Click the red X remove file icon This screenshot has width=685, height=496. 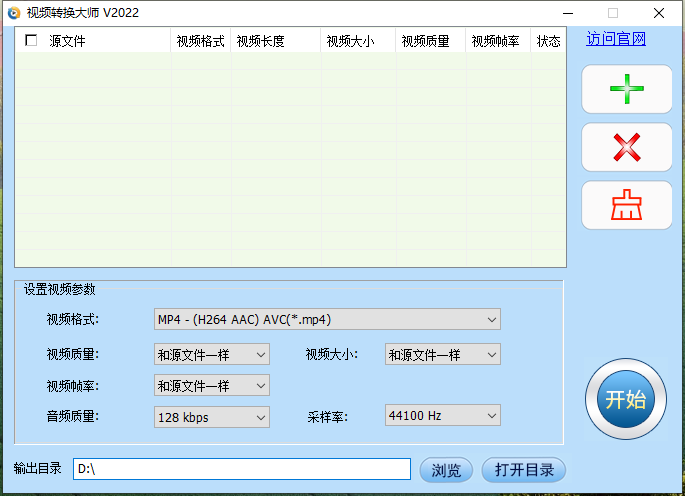coord(627,148)
